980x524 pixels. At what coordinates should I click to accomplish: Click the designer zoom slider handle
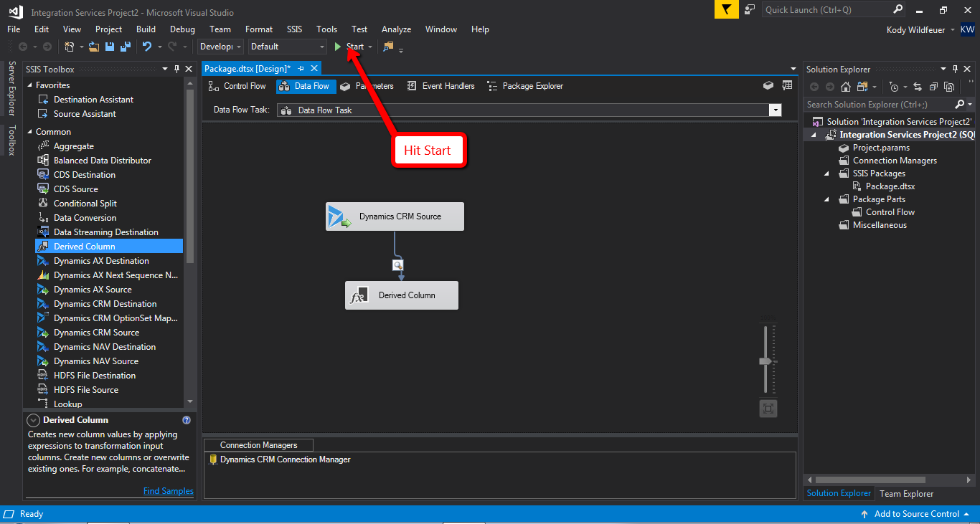(x=765, y=361)
